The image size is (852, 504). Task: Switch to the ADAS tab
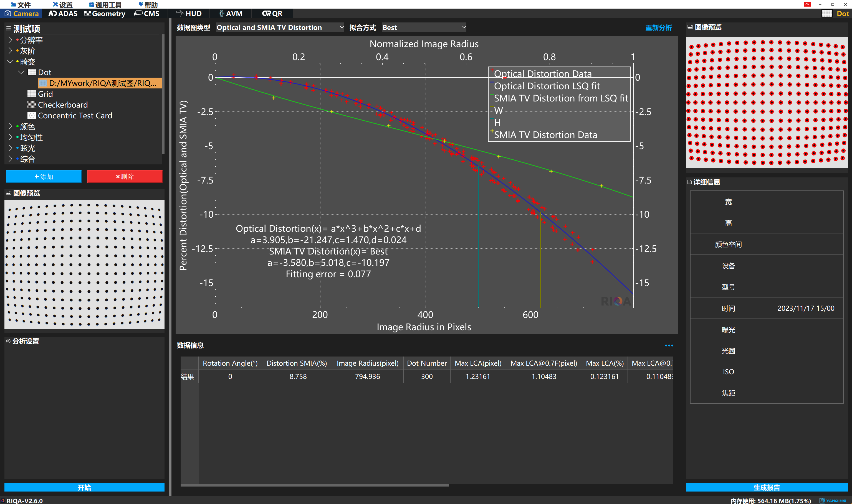pyautogui.click(x=63, y=14)
